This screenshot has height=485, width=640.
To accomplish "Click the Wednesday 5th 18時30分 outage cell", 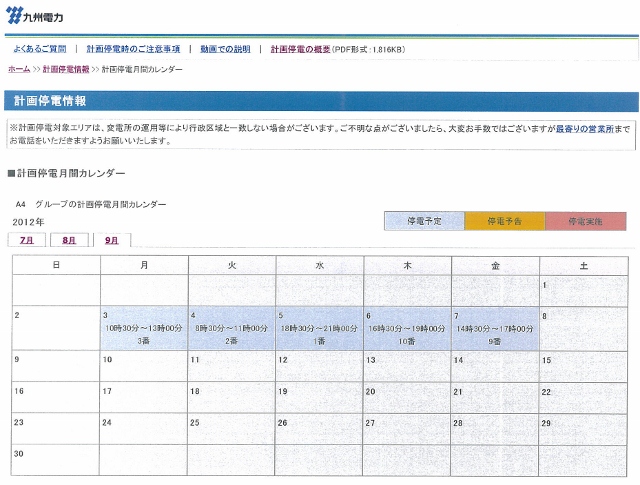I will click(x=319, y=328).
